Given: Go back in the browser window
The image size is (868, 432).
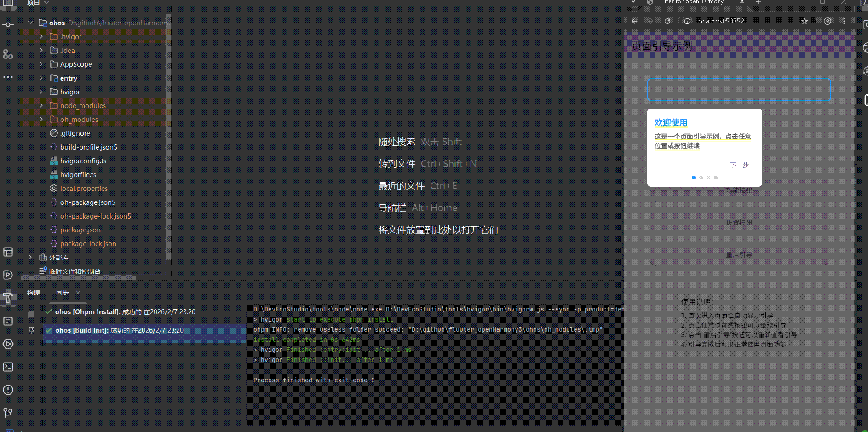Looking at the screenshot, I should [x=634, y=21].
